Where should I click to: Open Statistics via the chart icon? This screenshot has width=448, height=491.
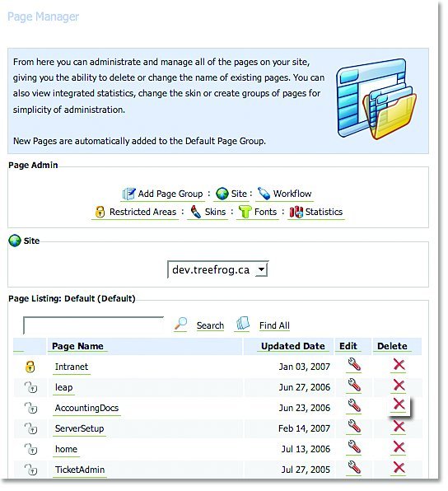click(296, 212)
